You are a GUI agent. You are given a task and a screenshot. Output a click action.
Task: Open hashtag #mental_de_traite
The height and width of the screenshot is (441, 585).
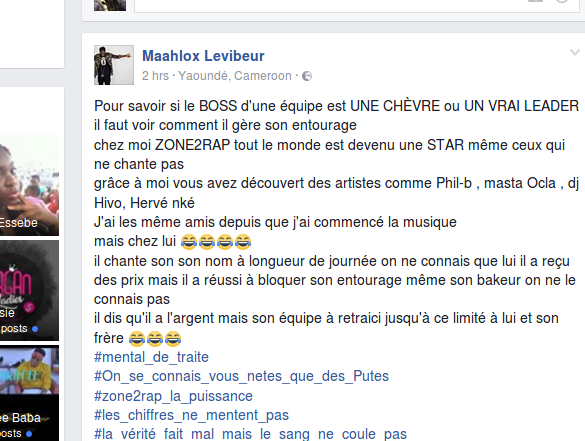click(151, 357)
